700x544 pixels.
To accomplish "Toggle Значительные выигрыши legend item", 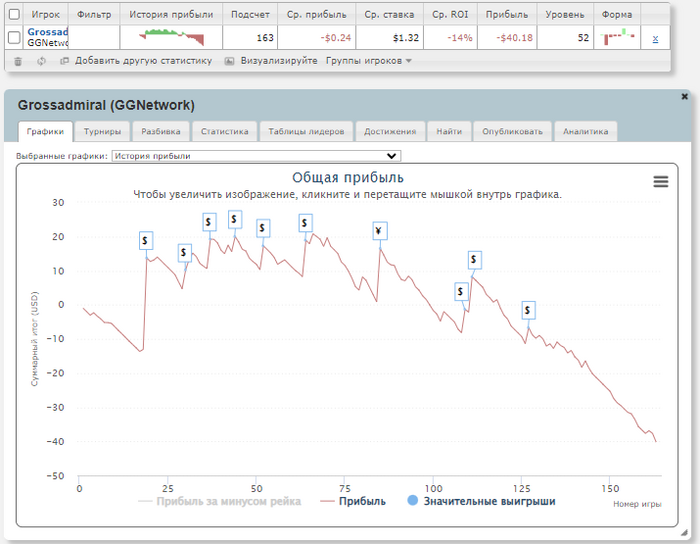I will 481,501.
